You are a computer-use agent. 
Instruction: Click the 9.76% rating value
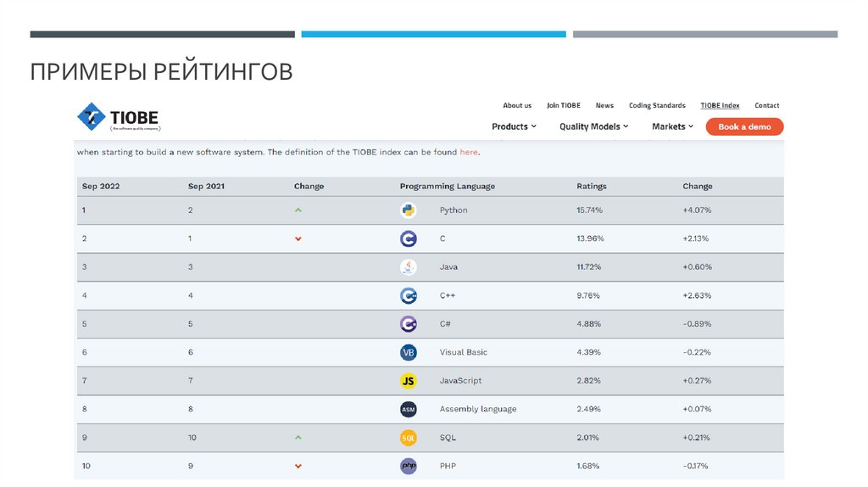pos(588,296)
